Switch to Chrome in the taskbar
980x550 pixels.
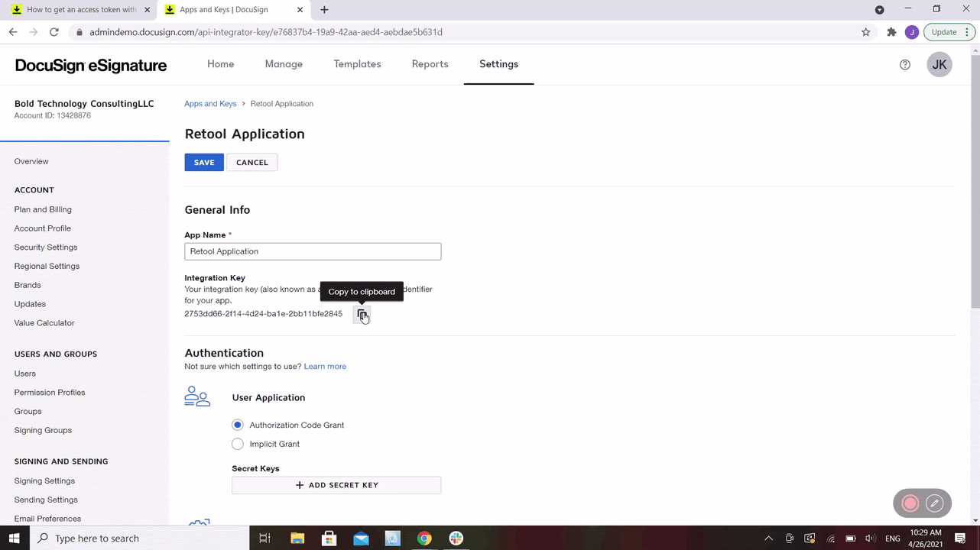click(424, 539)
